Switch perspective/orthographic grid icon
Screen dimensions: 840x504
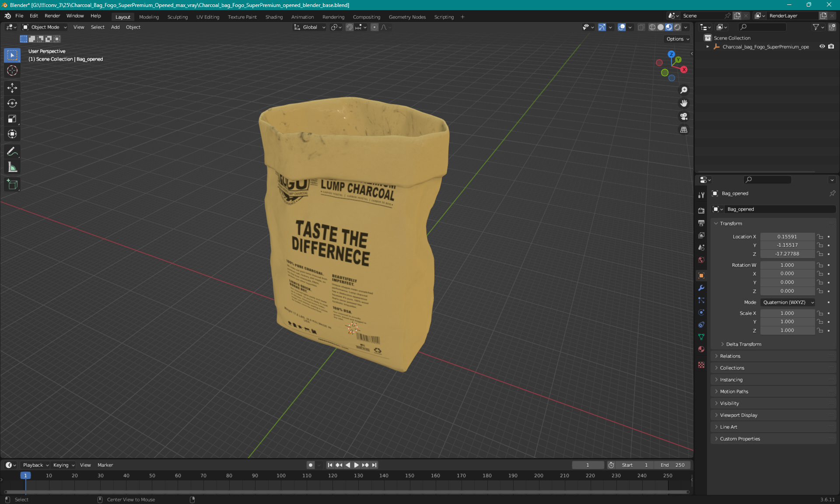click(x=684, y=130)
